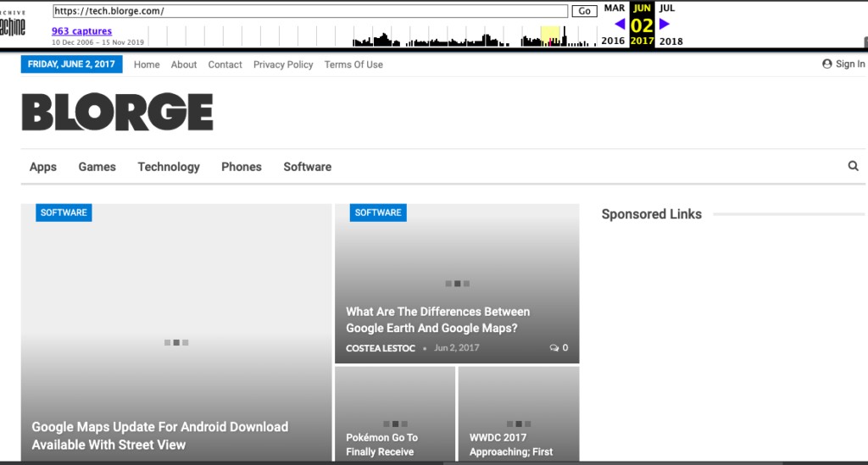Open the Software category tab

point(307,167)
